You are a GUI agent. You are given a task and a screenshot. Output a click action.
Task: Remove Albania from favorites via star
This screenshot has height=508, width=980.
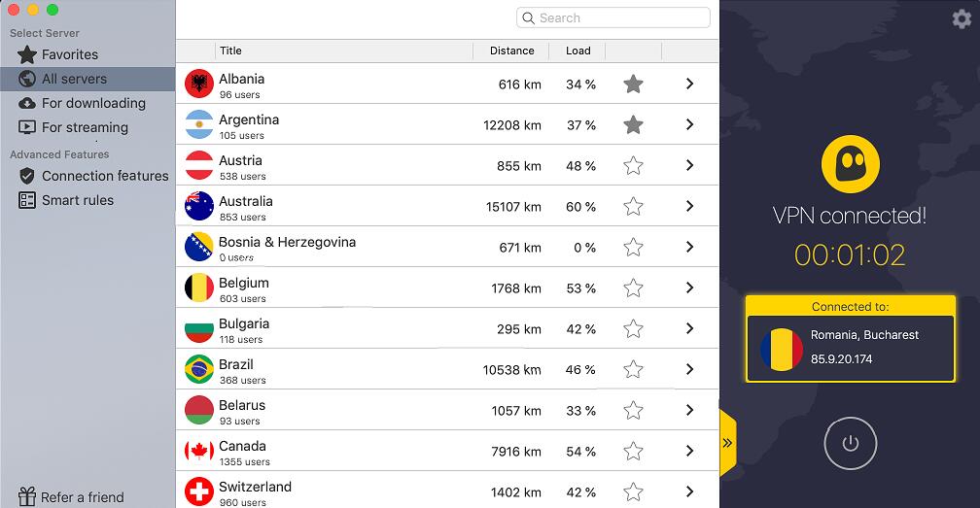click(633, 84)
